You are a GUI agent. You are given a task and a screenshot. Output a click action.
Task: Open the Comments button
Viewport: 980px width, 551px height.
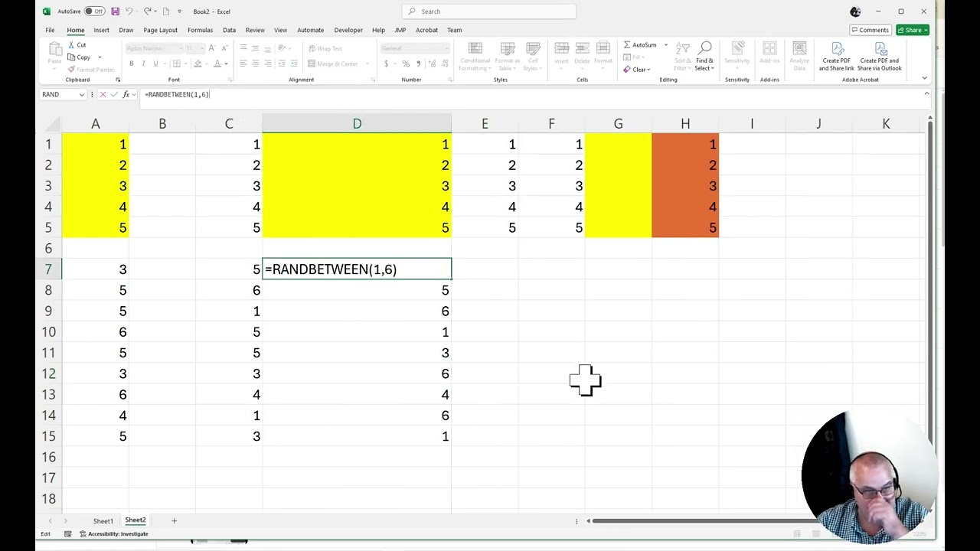click(x=870, y=30)
